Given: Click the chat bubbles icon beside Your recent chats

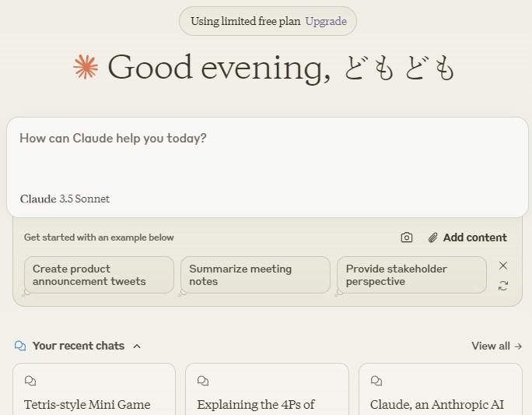Looking at the screenshot, I should tap(20, 346).
